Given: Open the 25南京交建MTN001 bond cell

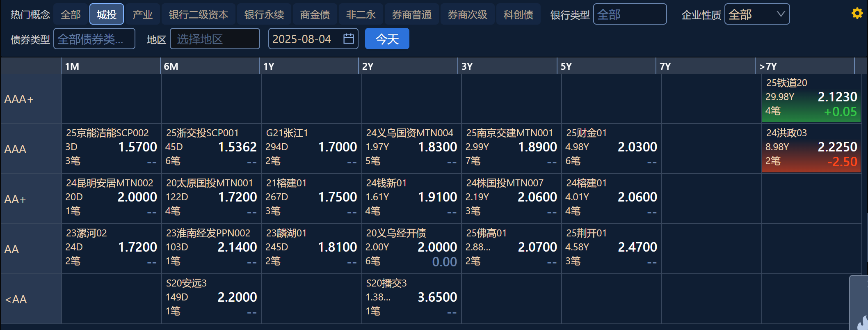Looking at the screenshot, I should [x=512, y=149].
